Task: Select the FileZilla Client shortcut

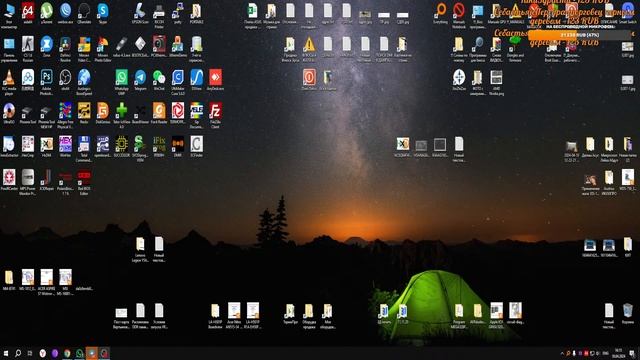Action: (215, 111)
